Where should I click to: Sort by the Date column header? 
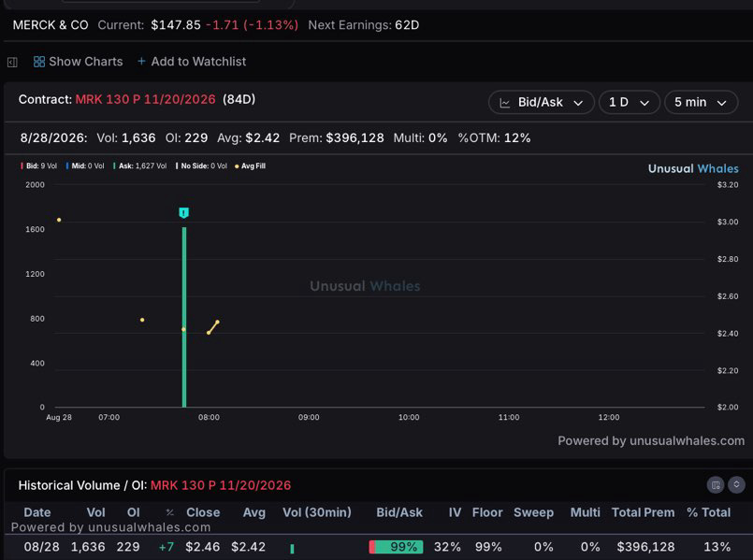[x=37, y=512]
